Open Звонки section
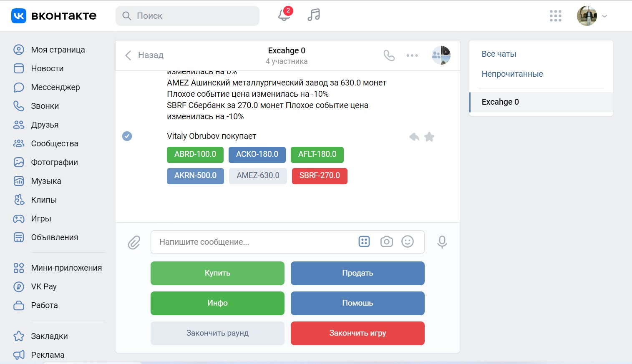Image resolution: width=632 pixels, height=364 pixels. point(45,106)
